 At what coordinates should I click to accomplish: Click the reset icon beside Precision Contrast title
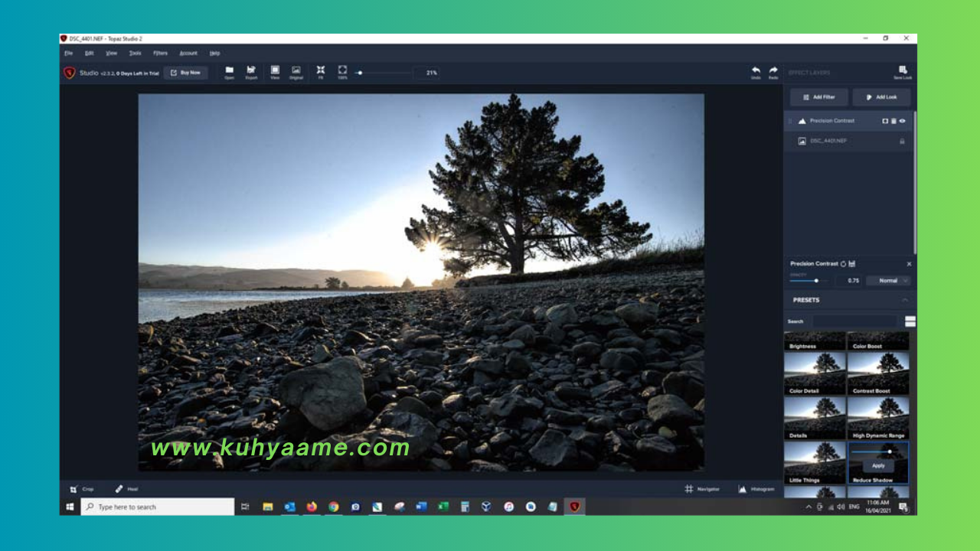click(844, 264)
